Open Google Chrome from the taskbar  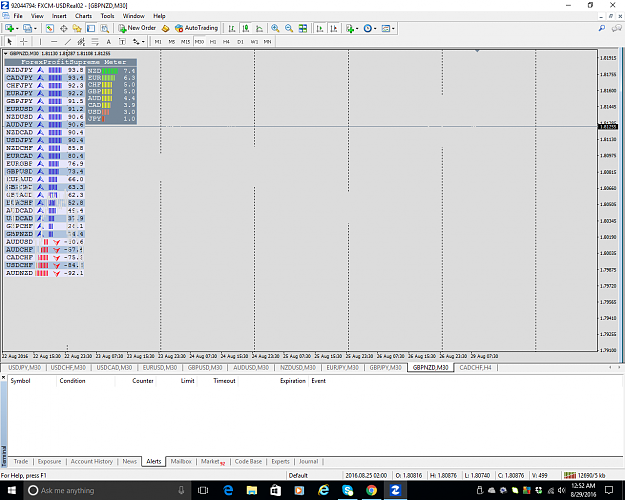click(371, 490)
